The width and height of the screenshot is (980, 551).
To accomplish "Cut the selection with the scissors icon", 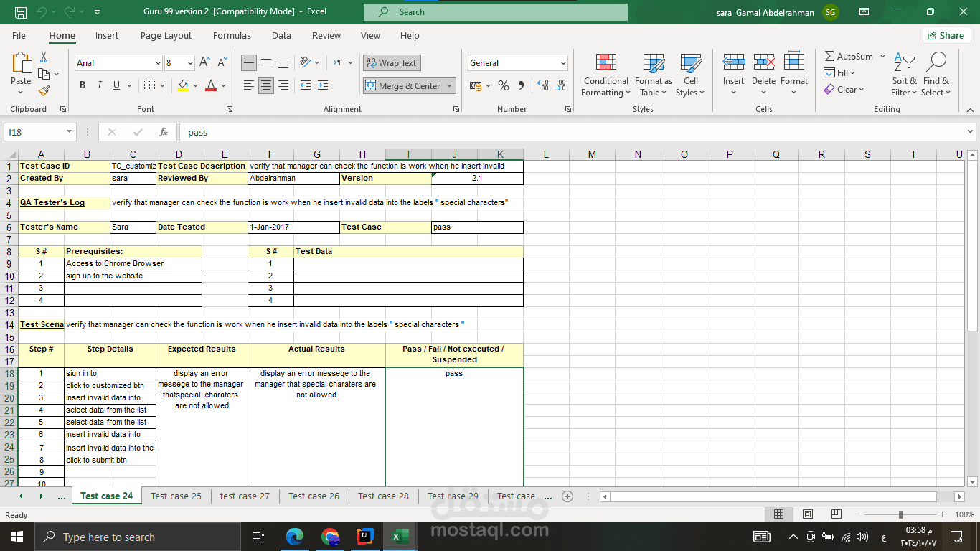I will [44, 57].
